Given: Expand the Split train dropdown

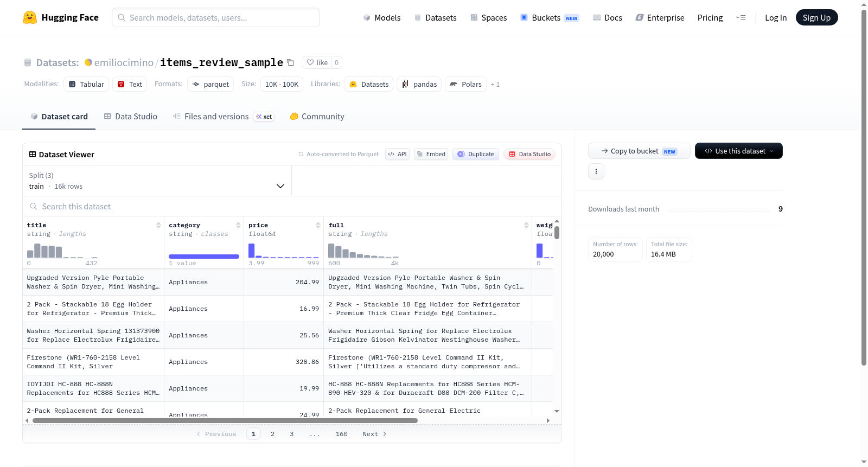Looking at the screenshot, I should tap(157, 181).
